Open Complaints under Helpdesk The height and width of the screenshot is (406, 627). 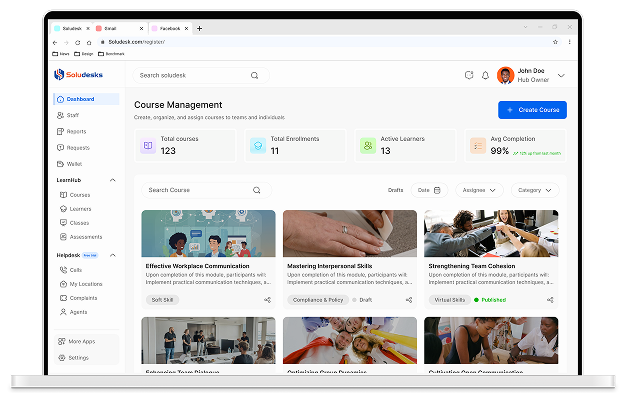78,298
